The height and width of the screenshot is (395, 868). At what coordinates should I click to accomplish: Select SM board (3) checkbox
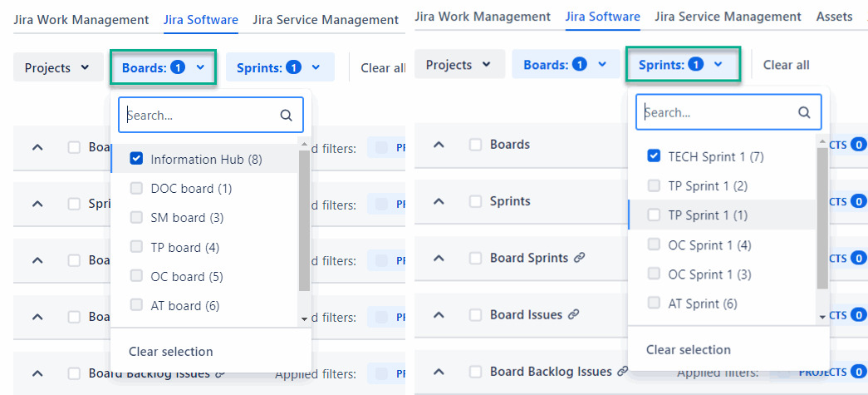[x=136, y=218]
